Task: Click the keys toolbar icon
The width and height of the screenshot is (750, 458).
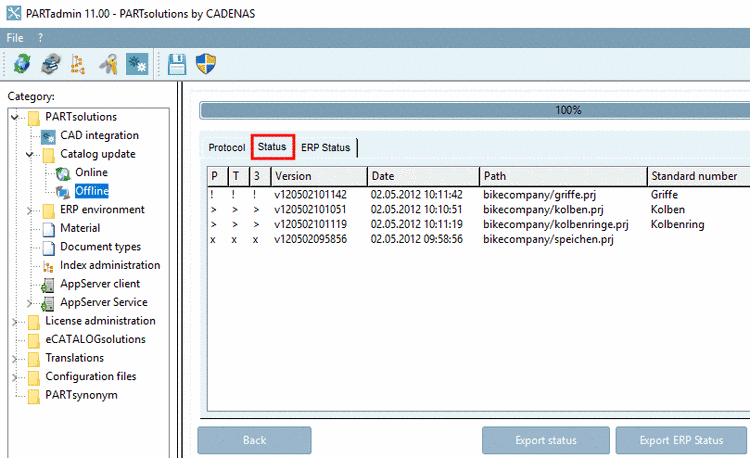Action: pyautogui.click(x=109, y=64)
